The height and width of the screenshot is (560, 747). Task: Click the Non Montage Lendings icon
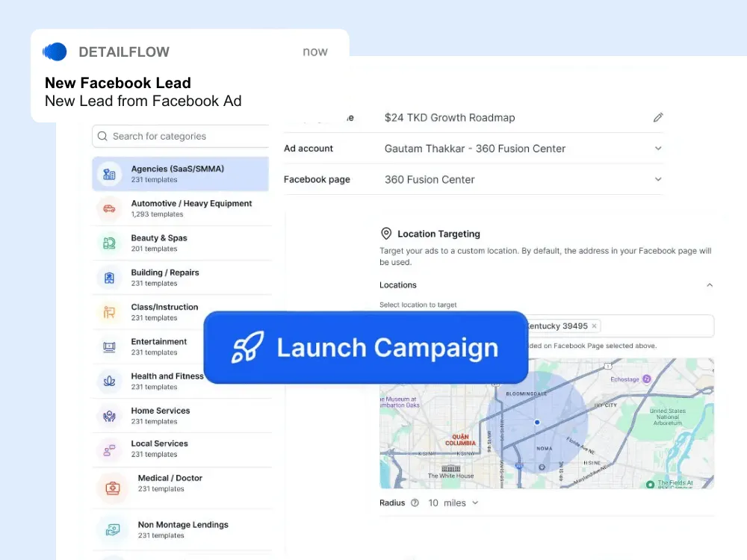pos(113,529)
